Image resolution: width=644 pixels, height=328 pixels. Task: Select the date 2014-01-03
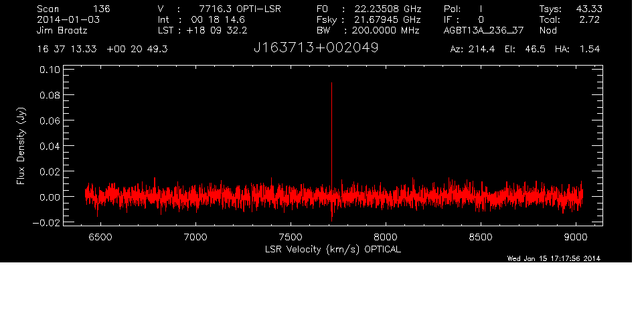click(68, 19)
